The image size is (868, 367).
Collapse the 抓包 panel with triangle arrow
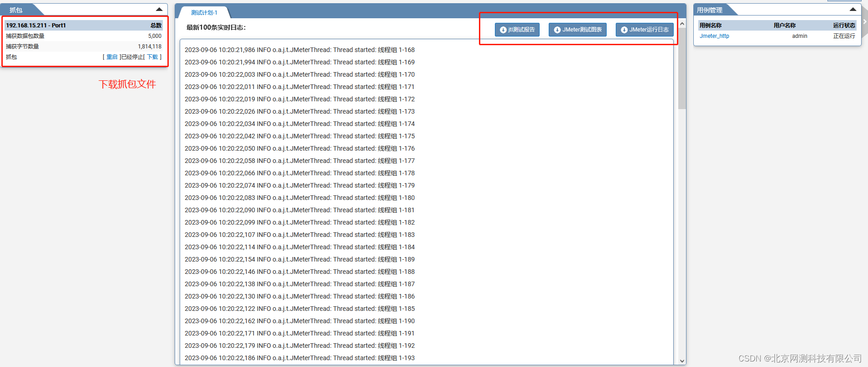(159, 10)
